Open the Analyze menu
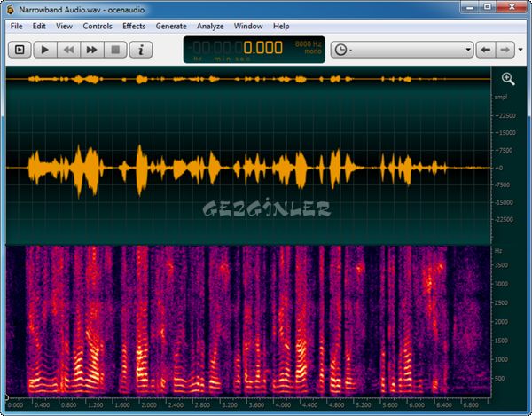The height and width of the screenshot is (416, 532). (x=210, y=26)
